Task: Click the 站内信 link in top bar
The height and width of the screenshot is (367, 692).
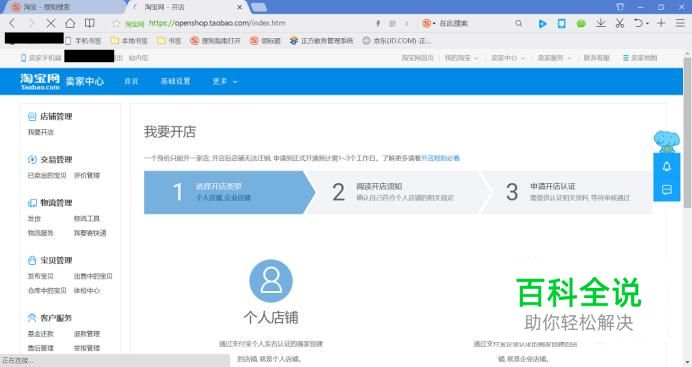Action: (138, 58)
